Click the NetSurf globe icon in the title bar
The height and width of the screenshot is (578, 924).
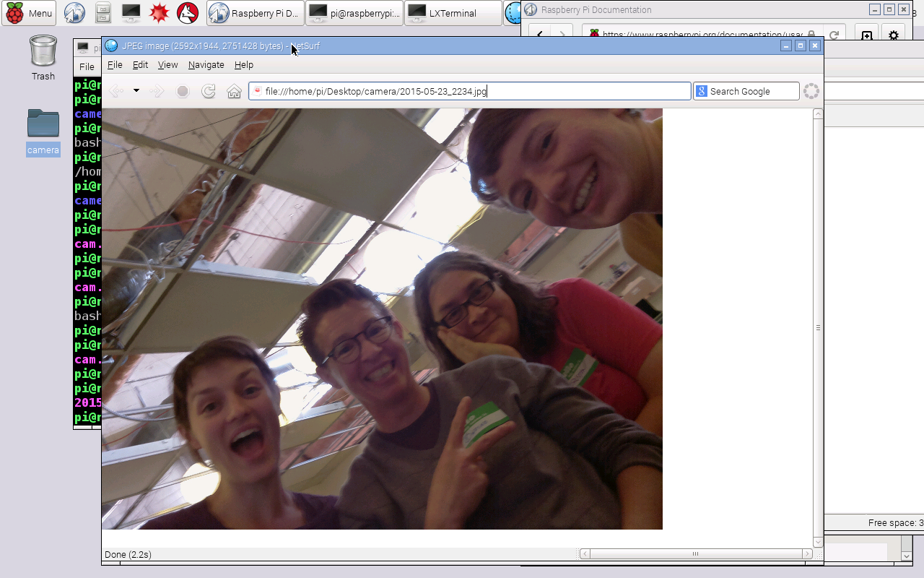tap(111, 46)
